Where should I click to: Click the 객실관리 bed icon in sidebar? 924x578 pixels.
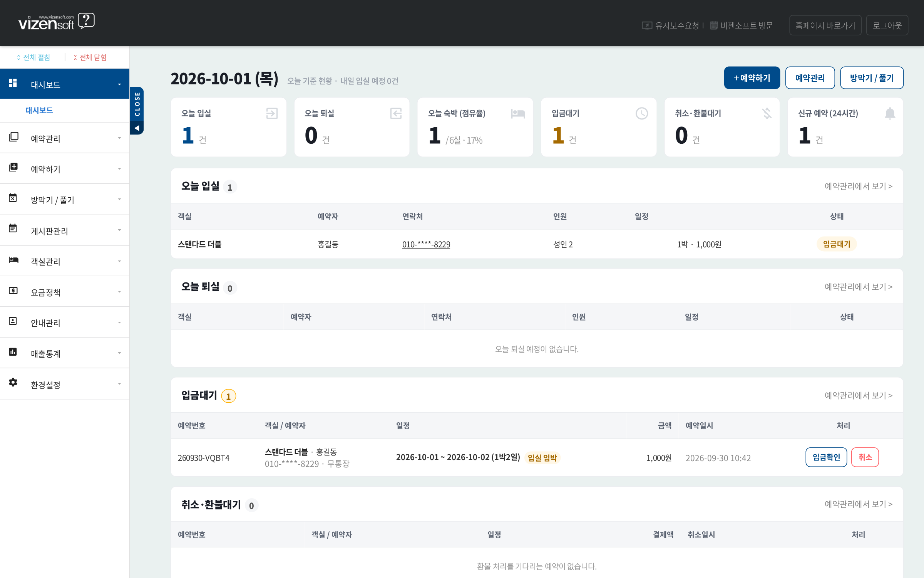[x=13, y=260]
